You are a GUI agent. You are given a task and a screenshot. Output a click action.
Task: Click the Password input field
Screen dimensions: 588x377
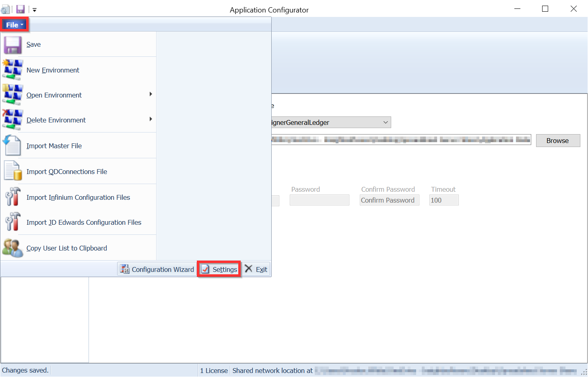click(320, 200)
